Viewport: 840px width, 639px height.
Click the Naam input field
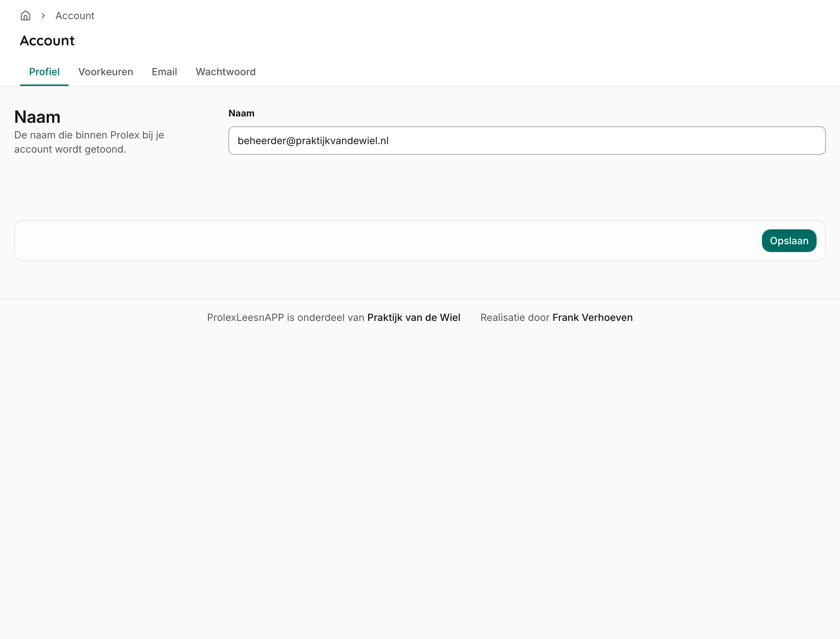(527, 141)
